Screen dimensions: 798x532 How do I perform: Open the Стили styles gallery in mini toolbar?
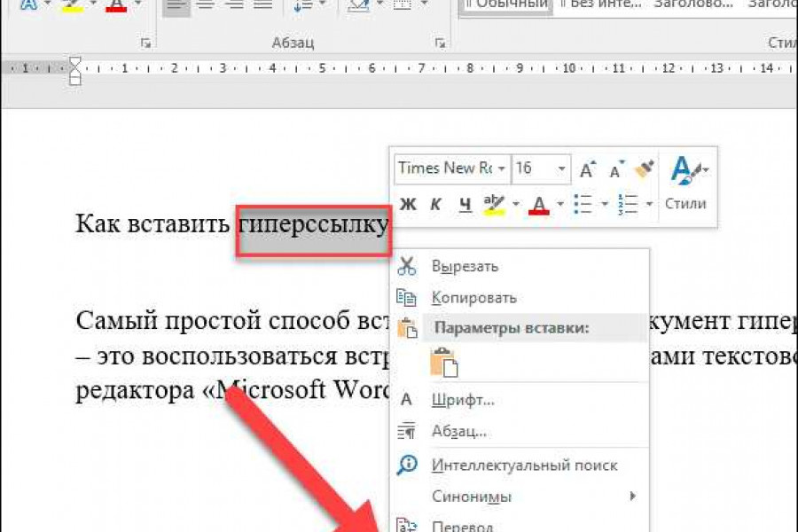[x=685, y=183]
